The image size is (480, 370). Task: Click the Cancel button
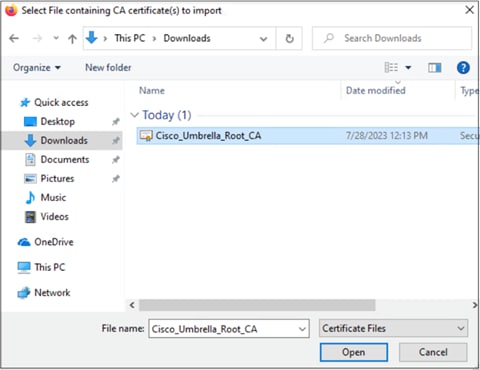(433, 352)
